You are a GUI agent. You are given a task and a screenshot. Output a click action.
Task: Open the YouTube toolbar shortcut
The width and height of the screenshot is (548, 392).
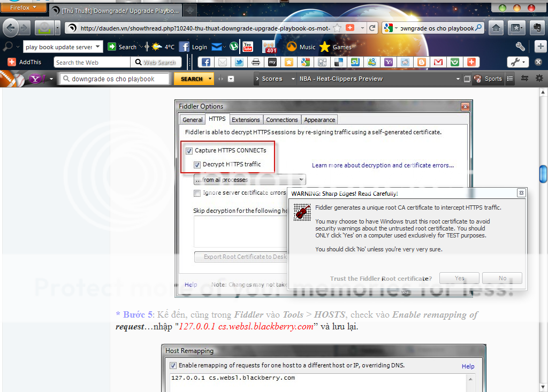(x=248, y=47)
